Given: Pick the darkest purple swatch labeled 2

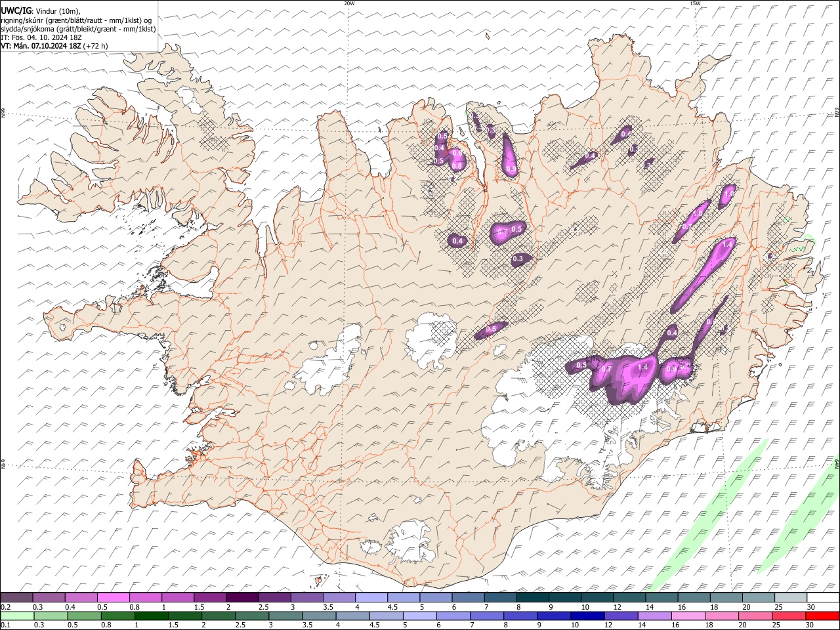Looking at the screenshot, I should [x=241, y=597].
